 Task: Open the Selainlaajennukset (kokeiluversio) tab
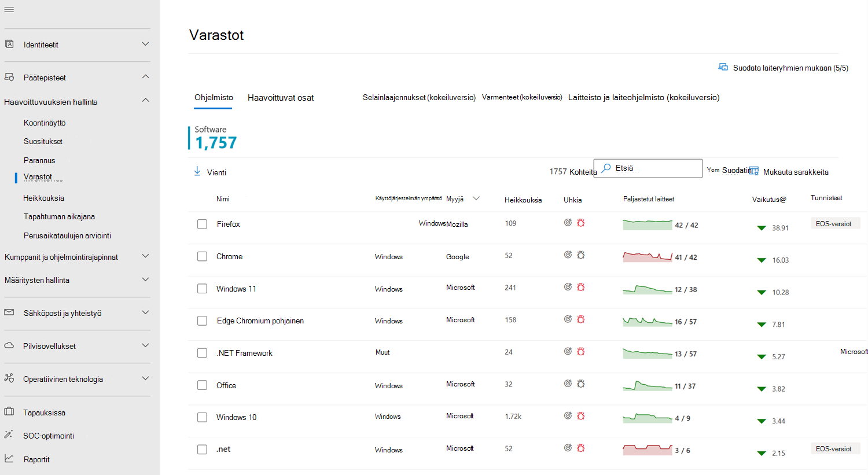pos(419,97)
